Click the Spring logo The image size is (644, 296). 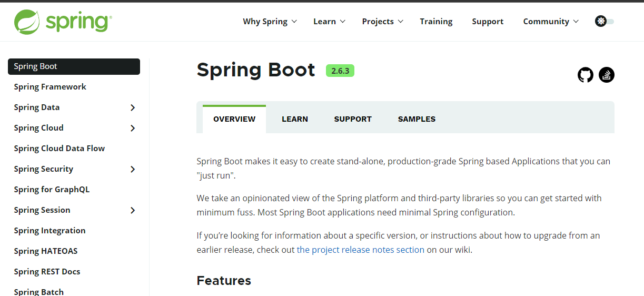(x=63, y=22)
